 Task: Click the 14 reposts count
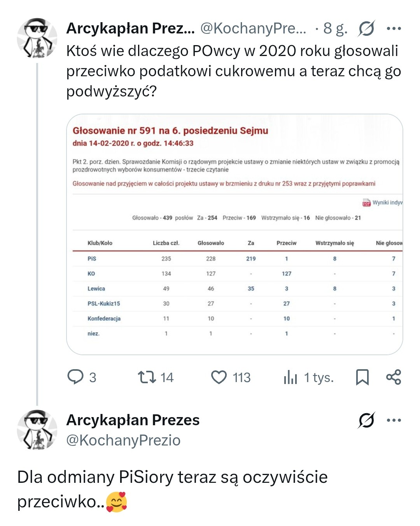point(167,377)
